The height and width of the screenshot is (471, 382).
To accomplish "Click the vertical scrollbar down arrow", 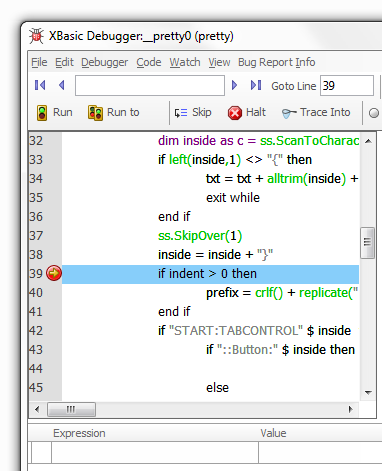I will (368, 392).
